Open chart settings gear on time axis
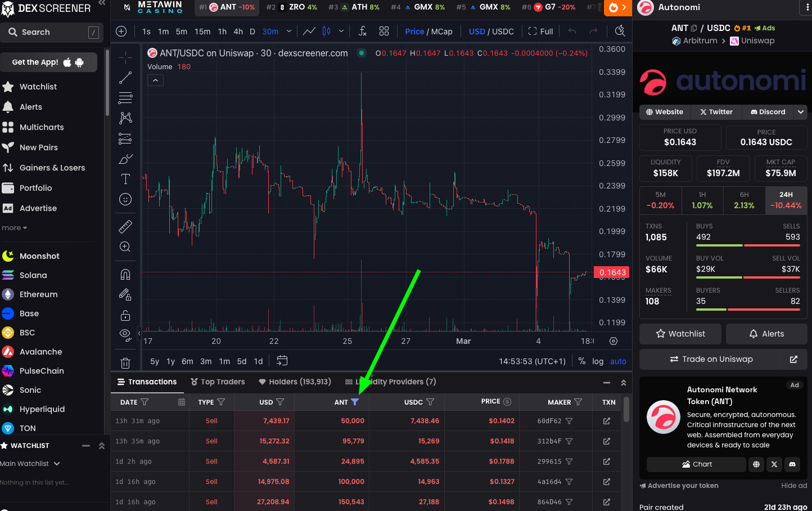The width and height of the screenshot is (812, 511). [613, 341]
